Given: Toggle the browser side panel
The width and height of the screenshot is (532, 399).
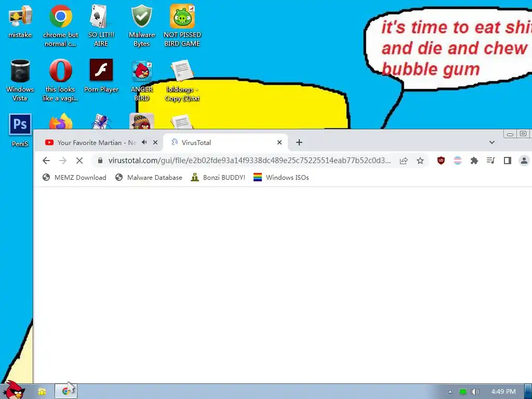Looking at the screenshot, I should [x=507, y=161].
